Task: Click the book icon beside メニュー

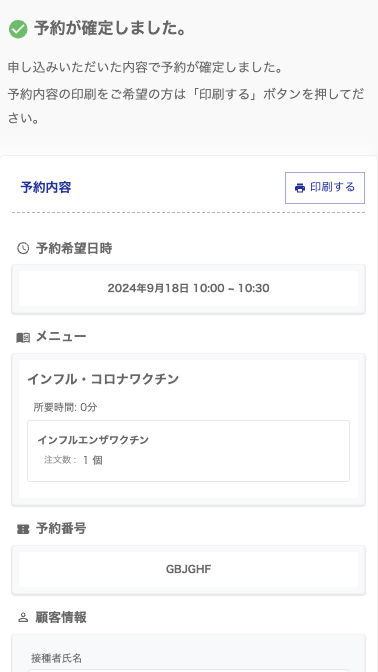Action: 23,338
